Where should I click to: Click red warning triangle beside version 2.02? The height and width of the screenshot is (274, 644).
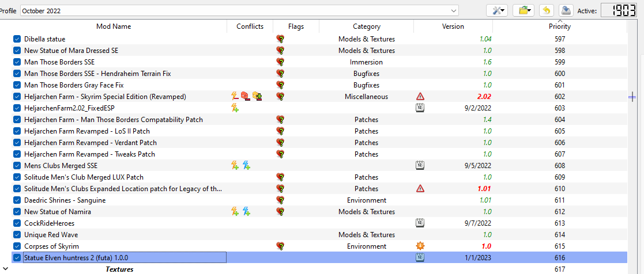(420, 96)
